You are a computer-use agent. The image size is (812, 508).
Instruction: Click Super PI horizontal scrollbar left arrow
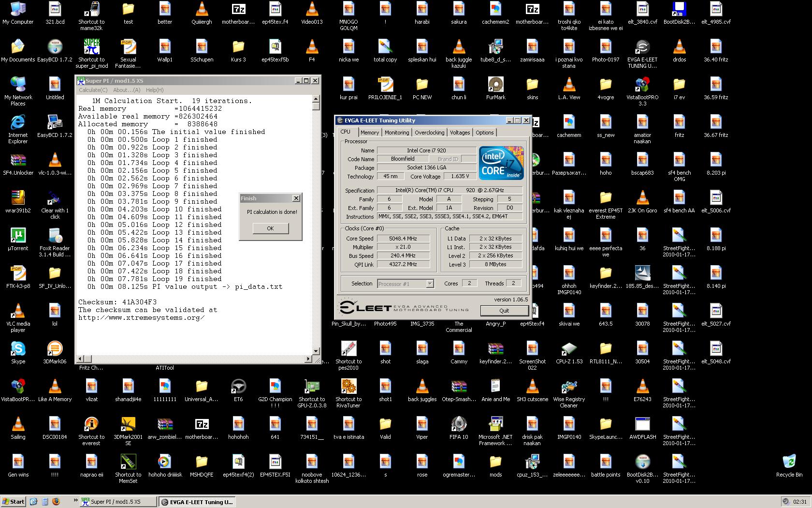pyautogui.click(x=80, y=359)
